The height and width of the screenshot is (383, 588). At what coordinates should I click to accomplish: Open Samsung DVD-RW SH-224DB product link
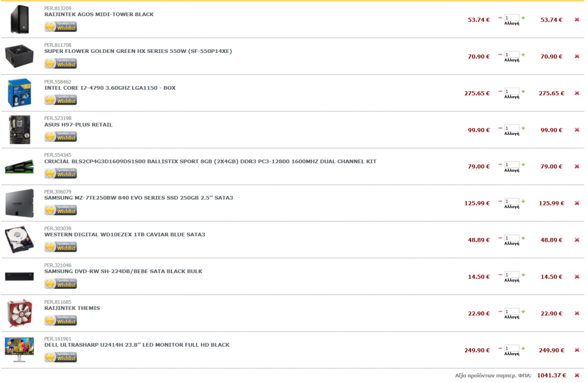tap(123, 271)
